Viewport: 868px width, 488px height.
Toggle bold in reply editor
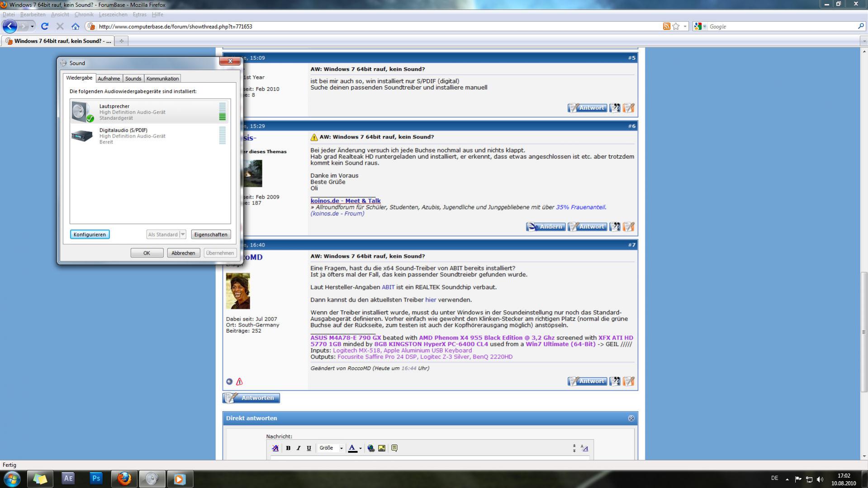pos(288,448)
